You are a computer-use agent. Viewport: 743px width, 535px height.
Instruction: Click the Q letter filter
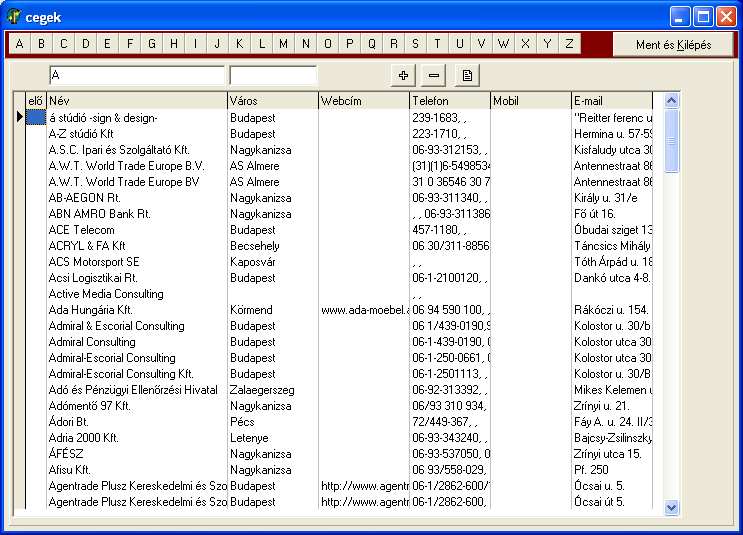[372, 44]
